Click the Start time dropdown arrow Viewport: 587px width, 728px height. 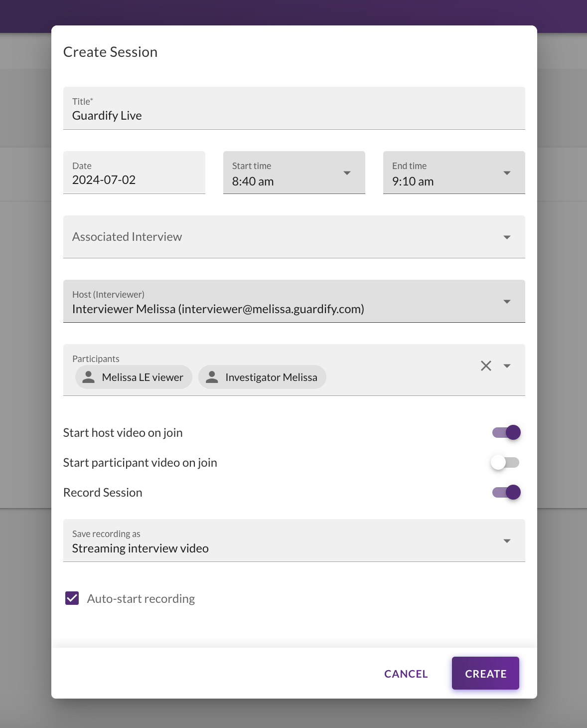[347, 173]
